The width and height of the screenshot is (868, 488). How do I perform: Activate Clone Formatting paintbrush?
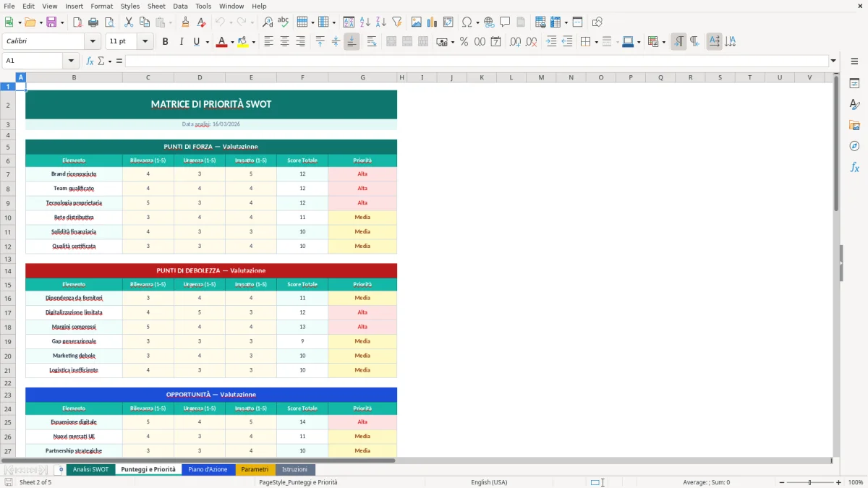tap(186, 22)
